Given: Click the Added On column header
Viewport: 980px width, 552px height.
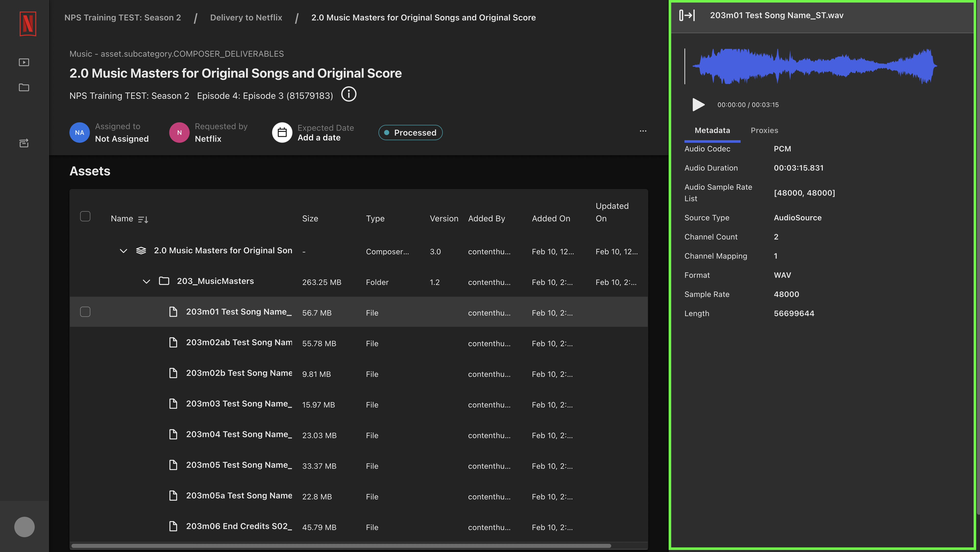Looking at the screenshot, I should 551,219.
